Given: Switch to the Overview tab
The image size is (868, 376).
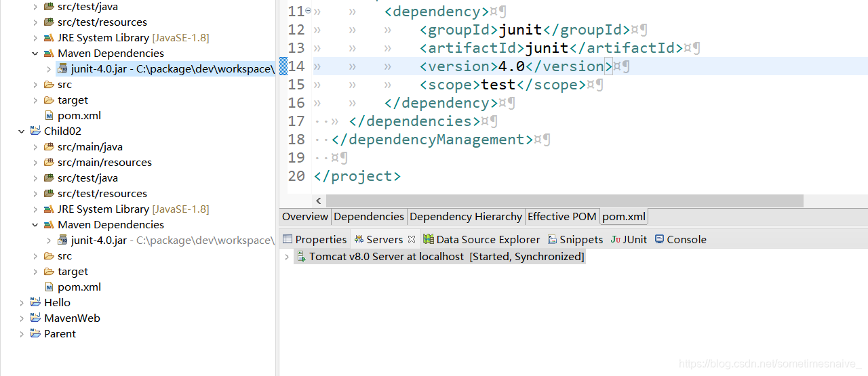Looking at the screenshot, I should click(305, 216).
